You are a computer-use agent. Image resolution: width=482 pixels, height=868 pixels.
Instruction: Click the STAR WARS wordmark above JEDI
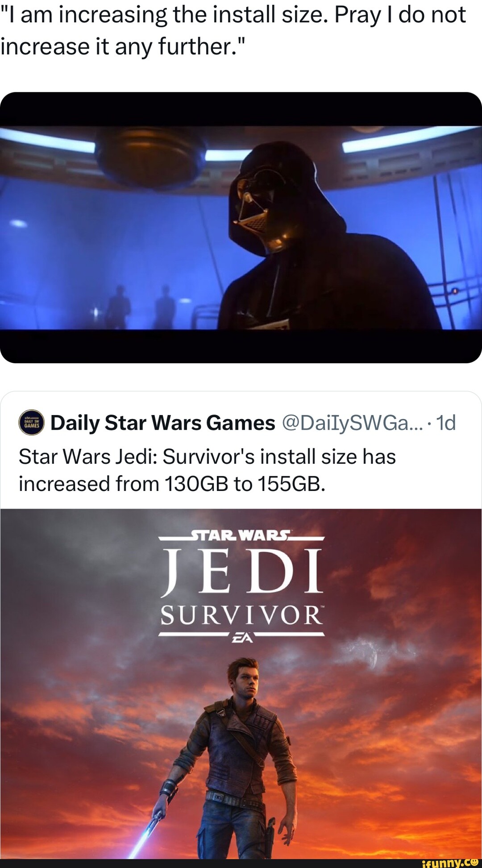point(241,535)
